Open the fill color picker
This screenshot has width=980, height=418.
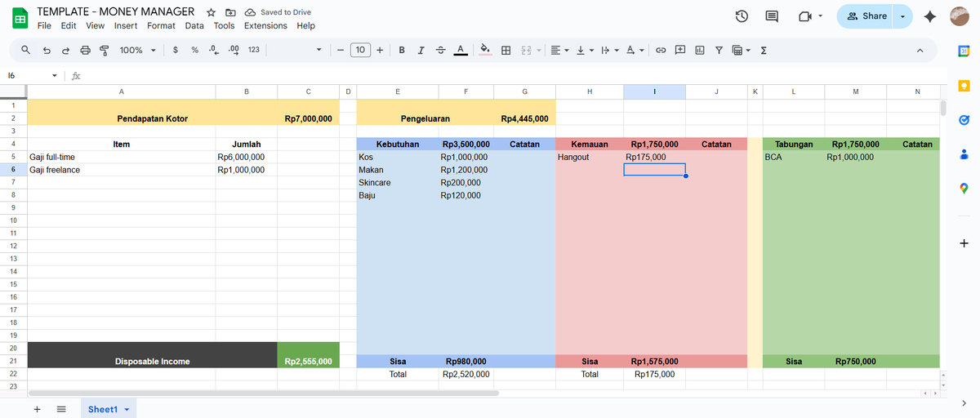pyautogui.click(x=485, y=50)
